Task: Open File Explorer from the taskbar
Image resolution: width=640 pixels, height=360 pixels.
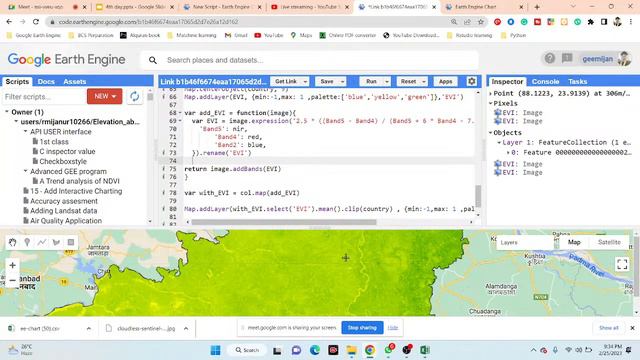Action: (x=351, y=350)
